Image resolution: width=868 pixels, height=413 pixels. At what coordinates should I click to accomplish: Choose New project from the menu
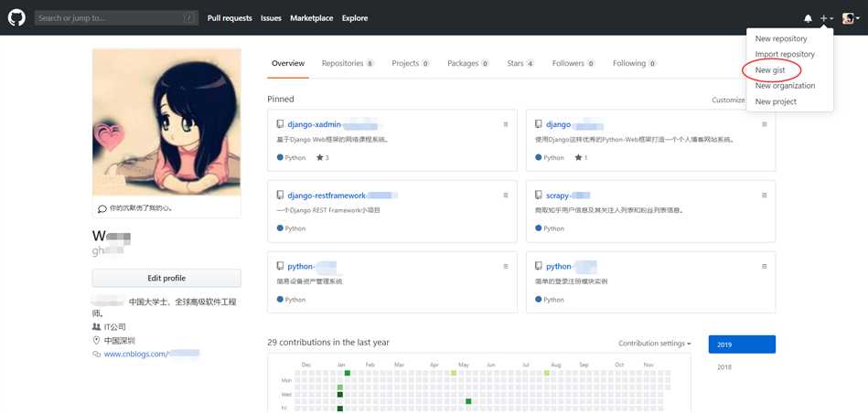tap(776, 101)
